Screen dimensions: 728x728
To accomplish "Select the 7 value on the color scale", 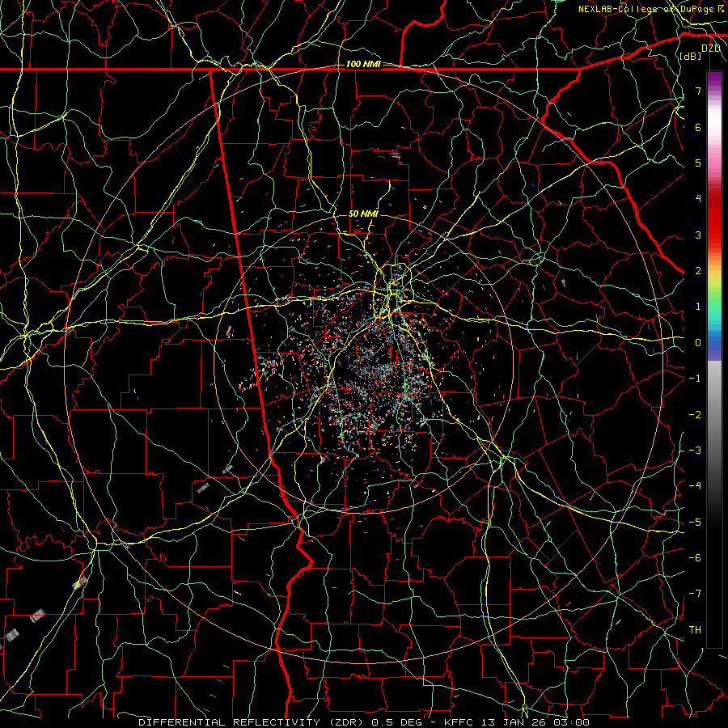I will (698, 91).
